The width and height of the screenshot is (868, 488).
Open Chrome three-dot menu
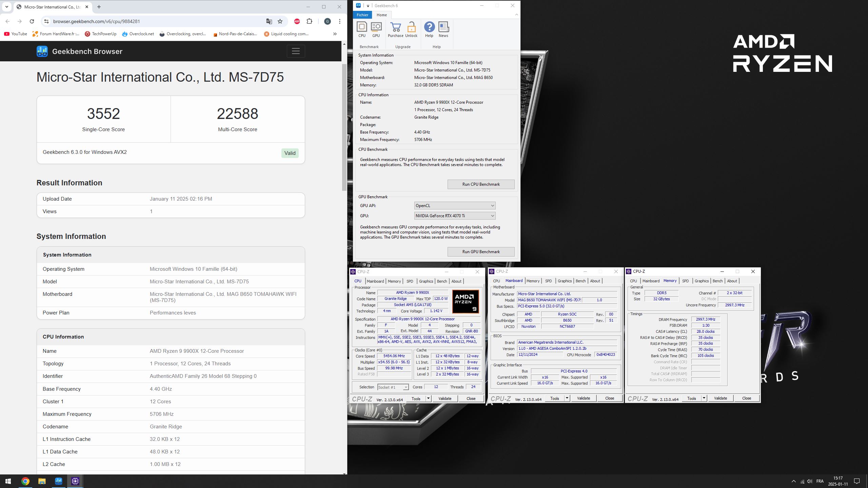coord(339,21)
